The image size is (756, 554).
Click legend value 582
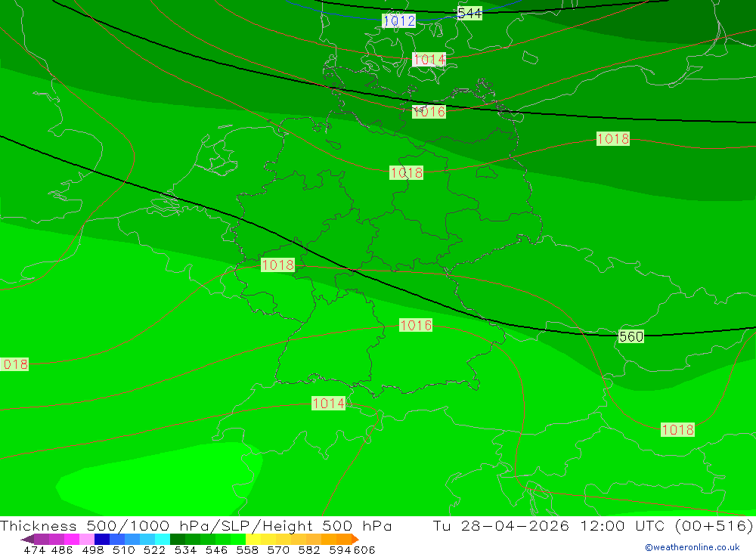[309, 549]
